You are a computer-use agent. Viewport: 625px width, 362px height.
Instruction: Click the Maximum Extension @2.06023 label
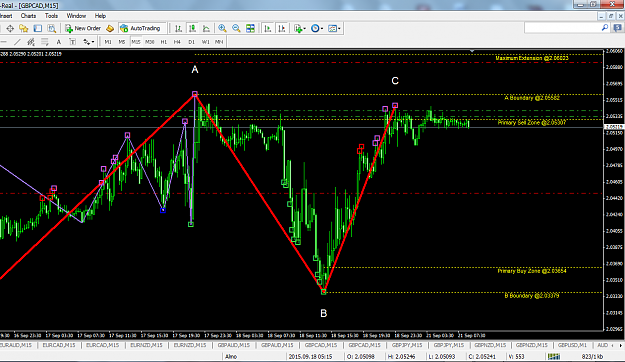532,58
